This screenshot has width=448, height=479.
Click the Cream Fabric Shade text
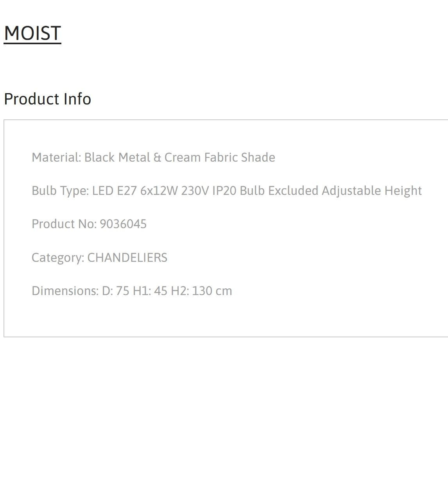220,157
